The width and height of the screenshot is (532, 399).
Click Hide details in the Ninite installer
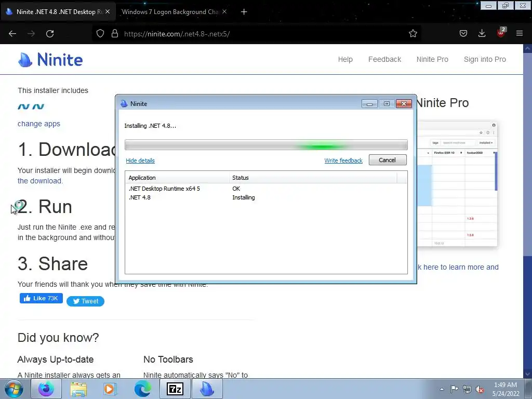point(140,161)
